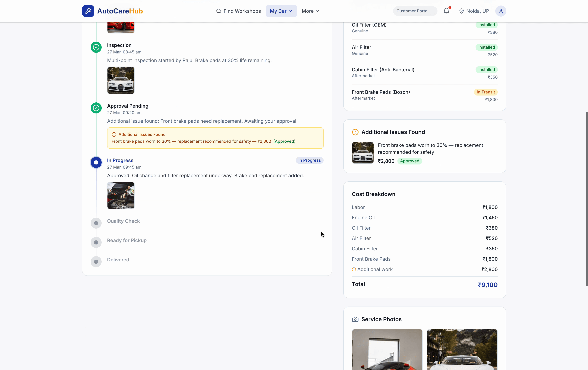The image size is (588, 370).
Task: Click the green checkmark on the Inspection step
Action: pos(96,47)
